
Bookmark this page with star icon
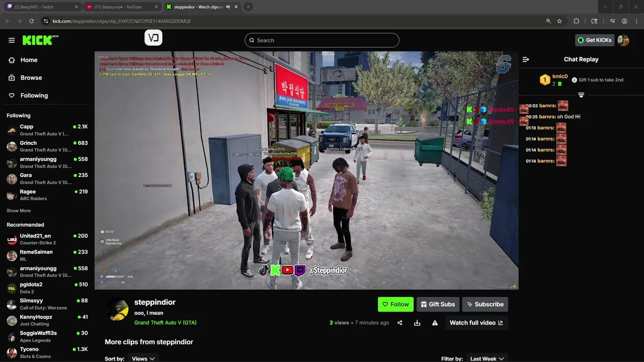[559, 21]
